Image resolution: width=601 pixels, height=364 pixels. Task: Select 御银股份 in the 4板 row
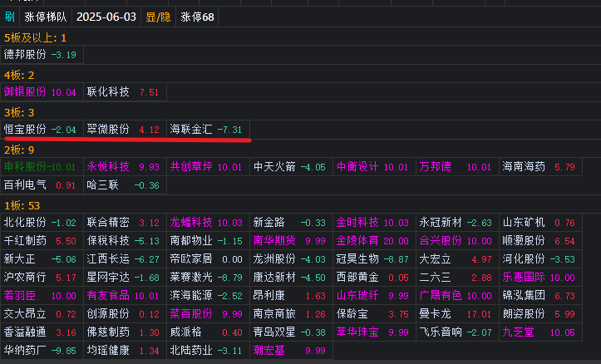[x=42, y=92]
